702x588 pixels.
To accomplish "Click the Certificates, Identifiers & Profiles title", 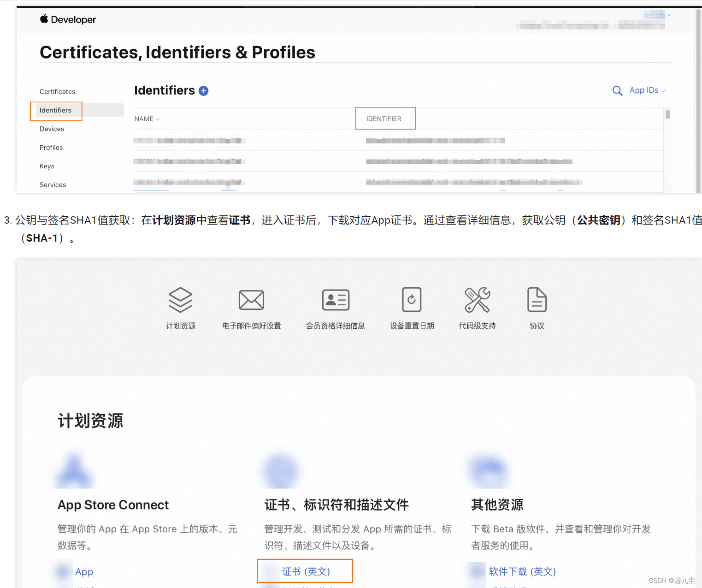I will tap(177, 52).
